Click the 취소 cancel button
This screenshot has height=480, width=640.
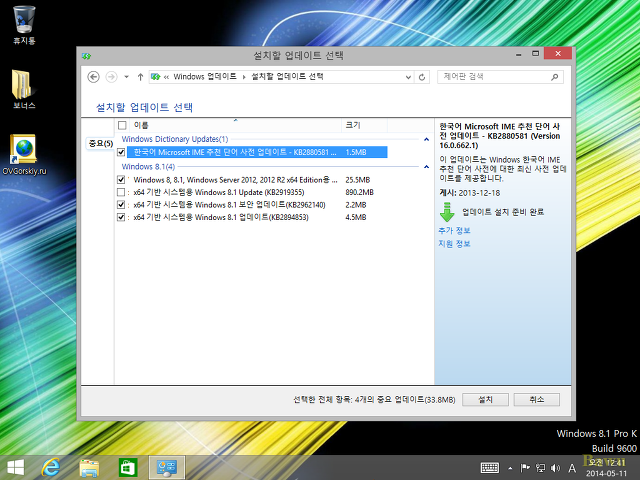tap(537, 400)
